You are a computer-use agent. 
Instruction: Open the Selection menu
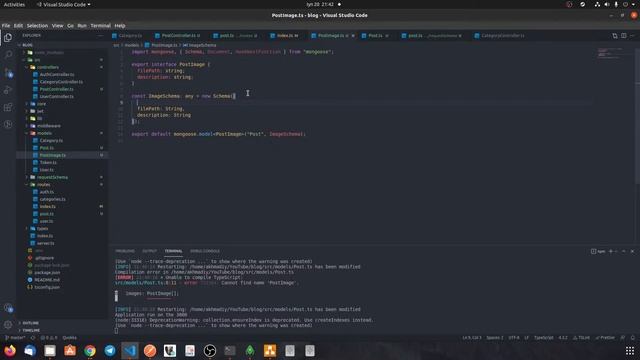(x=37, y=26)
